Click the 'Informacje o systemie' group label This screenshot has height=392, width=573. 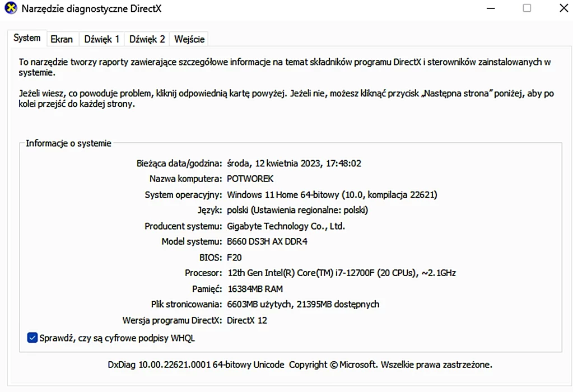point(67,143)
